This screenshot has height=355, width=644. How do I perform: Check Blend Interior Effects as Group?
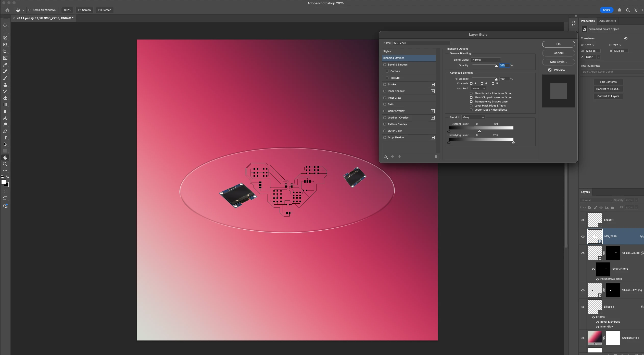point(471,94)
